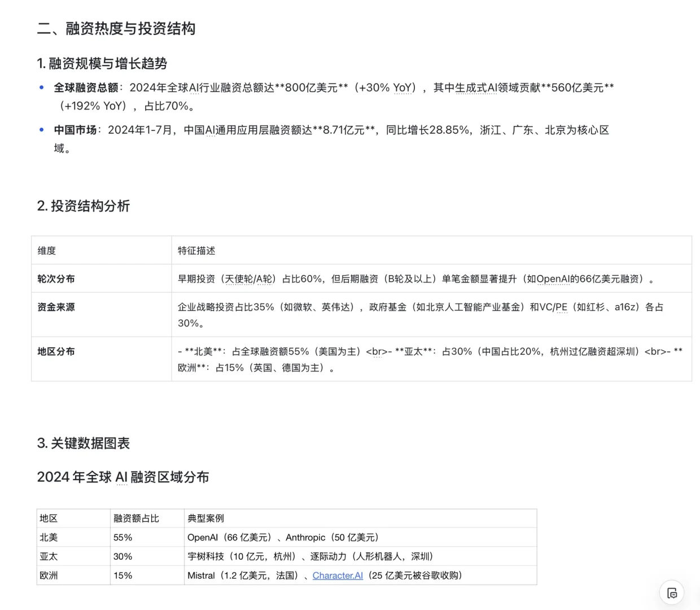
Task: Click 宇树科技（10 亿元，杭州）case text
Action: click(x=244, y=557)
